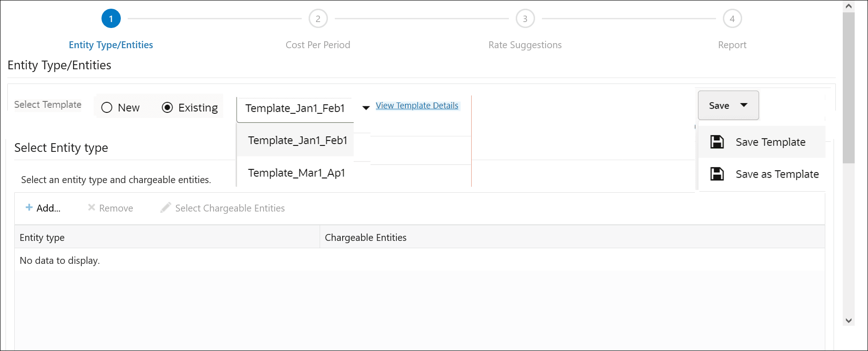Screen dimensions: 868x351
Task: Click the plus icon for Add
Action: click(29, 207)
